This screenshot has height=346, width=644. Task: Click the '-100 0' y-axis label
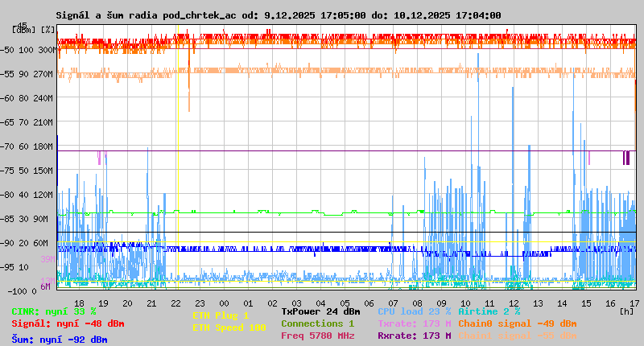click(x=23, y=291)
